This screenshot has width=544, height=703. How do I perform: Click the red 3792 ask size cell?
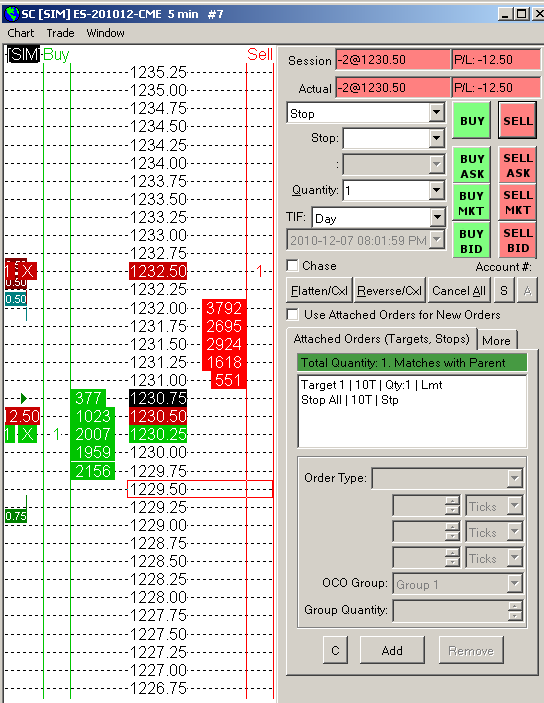click(x=224, y=308)
